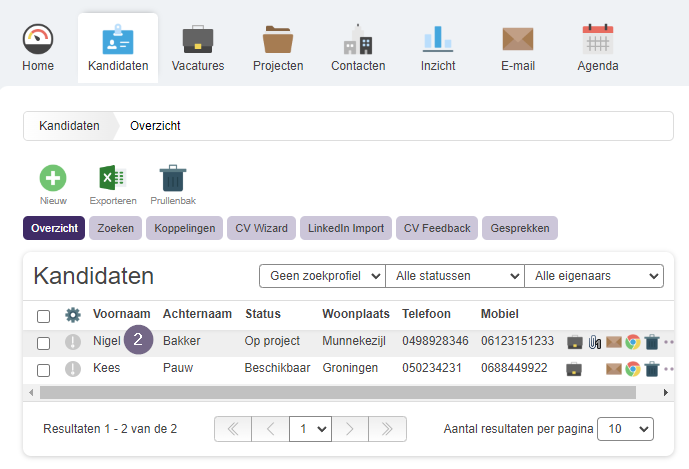This screenshot has width=689, height=469.
Task: Click the briefcase icon in Kees Pauw's row
Action: coord(574,369)
